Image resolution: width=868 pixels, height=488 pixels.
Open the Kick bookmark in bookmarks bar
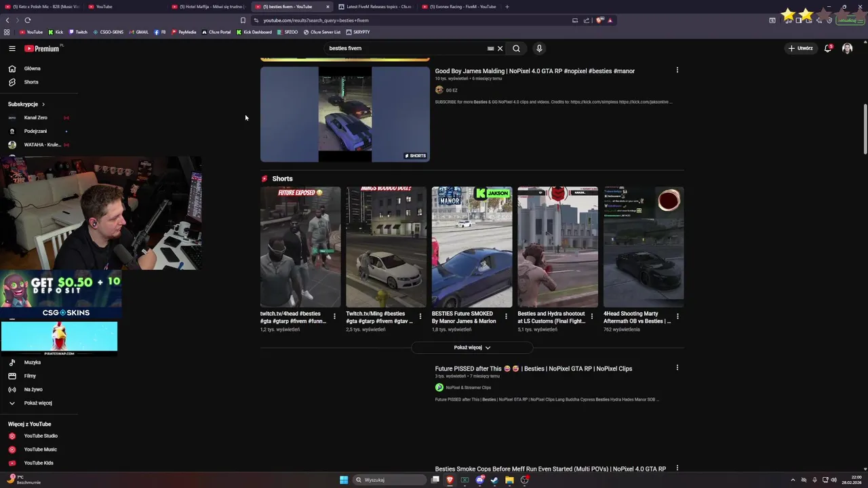56,32
